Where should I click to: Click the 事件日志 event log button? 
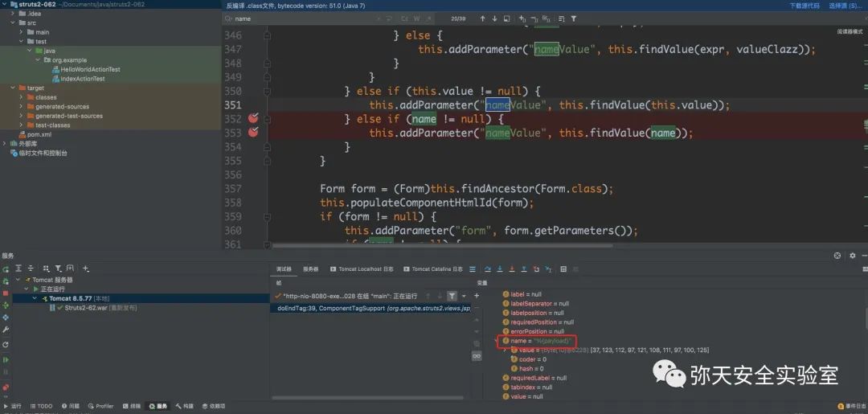pyautogui.click(x=851, y=406)
